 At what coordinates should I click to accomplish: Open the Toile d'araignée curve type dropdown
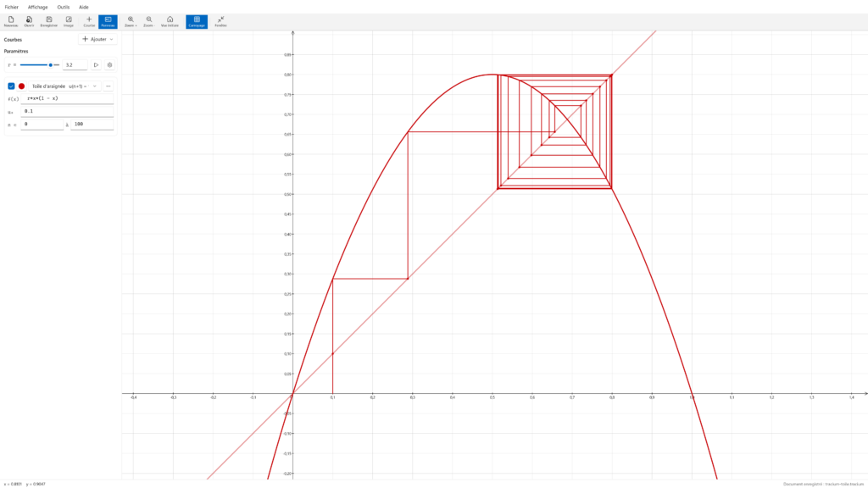click(64, 86)
